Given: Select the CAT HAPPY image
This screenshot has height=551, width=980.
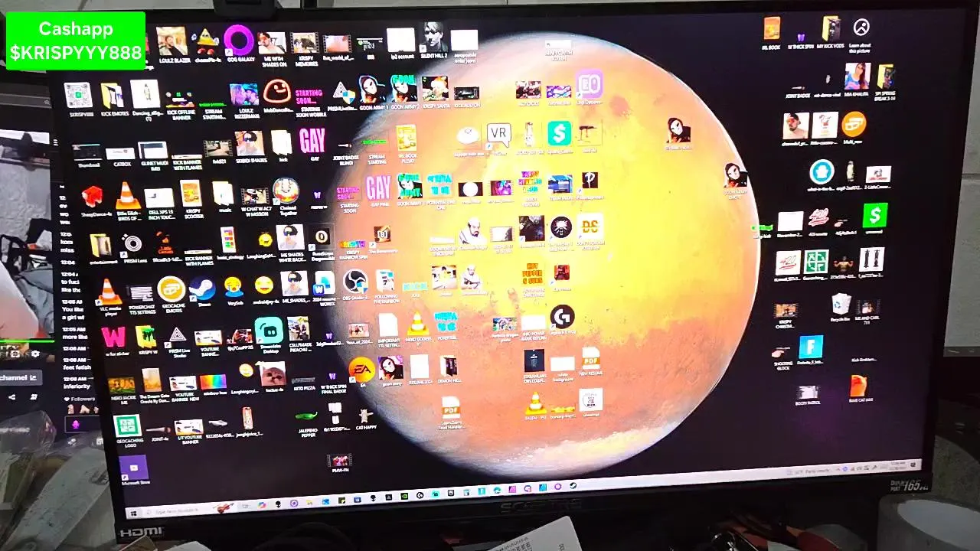Looking at the screenshot, I should (x=366, y=419).
